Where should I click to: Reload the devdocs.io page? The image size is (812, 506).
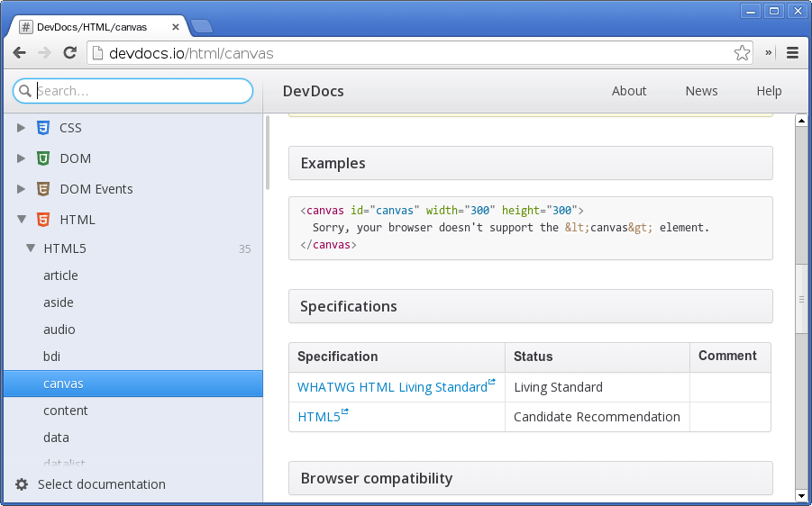70,53
